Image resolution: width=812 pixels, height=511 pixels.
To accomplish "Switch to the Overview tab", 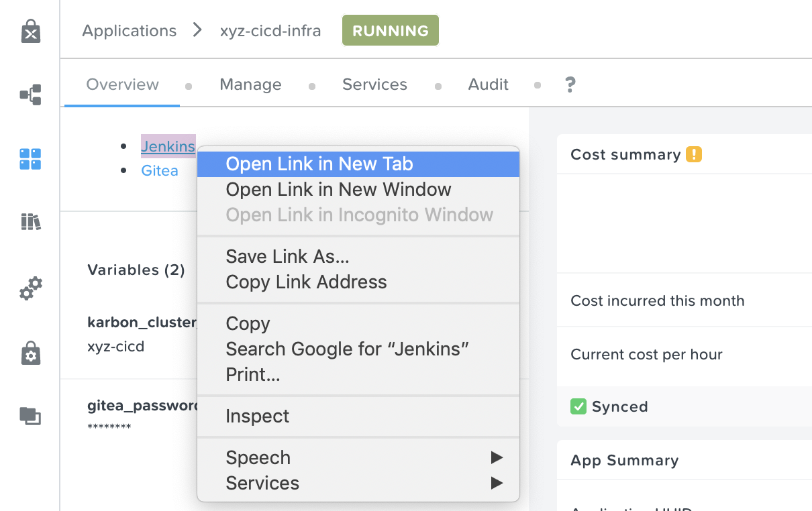I will (123, 84).
